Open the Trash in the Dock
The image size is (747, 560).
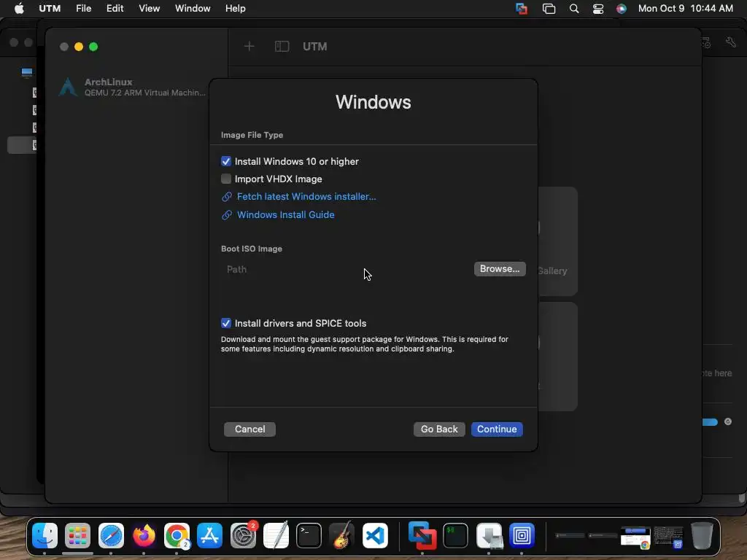pyautogui.click(x=703, y=535)
